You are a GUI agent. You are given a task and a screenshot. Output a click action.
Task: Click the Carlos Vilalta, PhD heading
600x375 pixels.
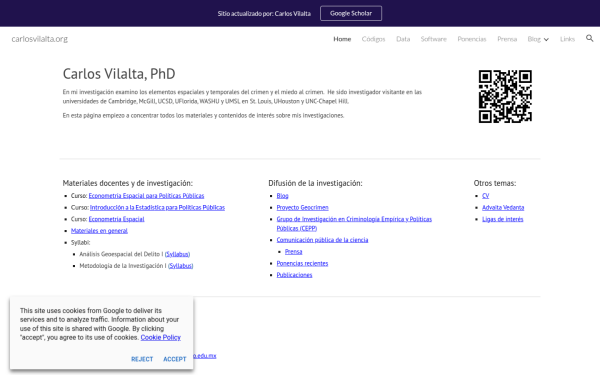tap(119, 74)
